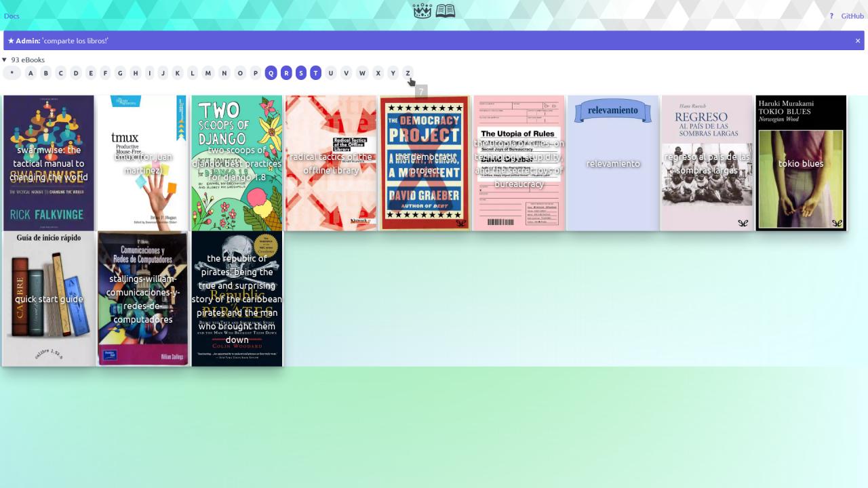Image resolution: width=868 pixels, height=488 pixels.
Task: Filter books by letter A
Action: [31, 73]
